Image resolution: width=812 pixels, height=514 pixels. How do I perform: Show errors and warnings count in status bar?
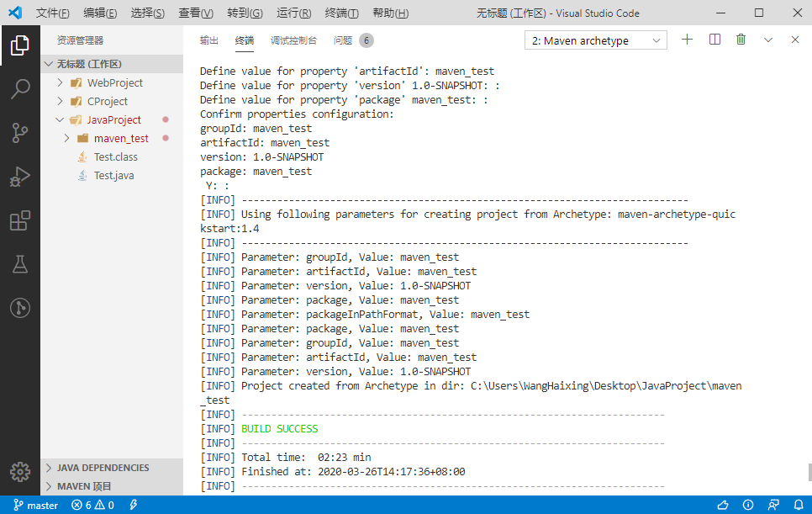92,506
